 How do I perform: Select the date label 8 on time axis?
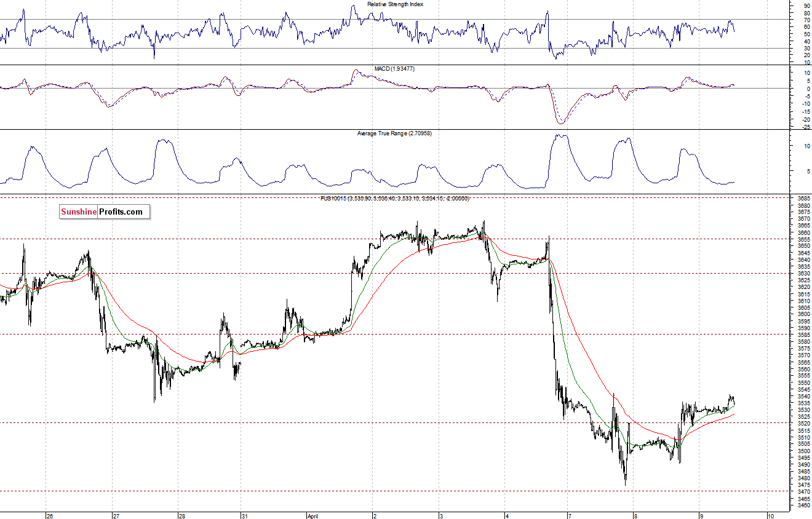click(635, 515)
